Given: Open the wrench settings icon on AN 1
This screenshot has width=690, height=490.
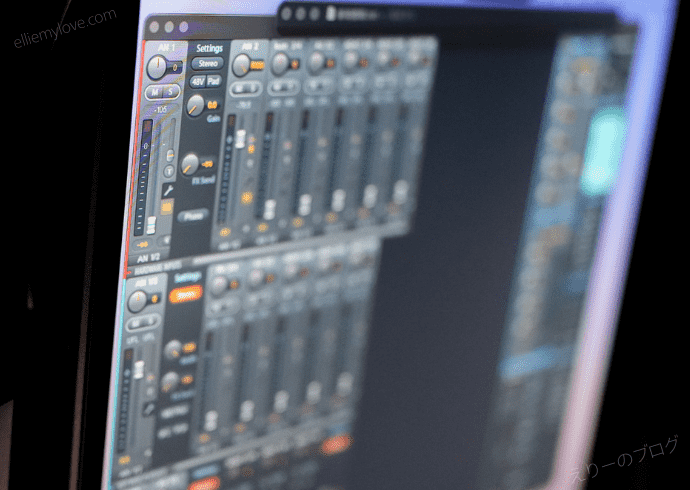Looking at the screenshot, I should click(x=170, y=189).
